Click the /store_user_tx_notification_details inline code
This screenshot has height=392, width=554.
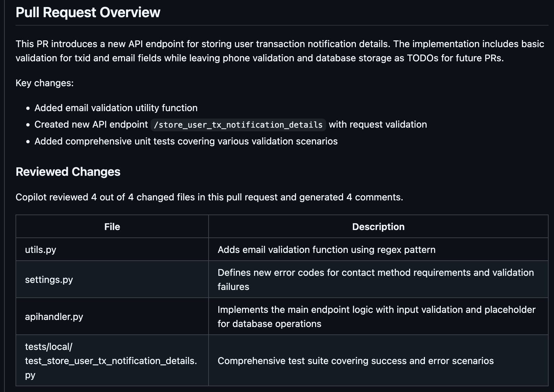pos(238,125)
